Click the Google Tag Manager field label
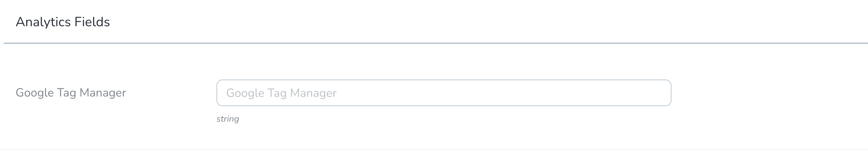The height and width of the screenshot is (159, 868). point(71,92)
